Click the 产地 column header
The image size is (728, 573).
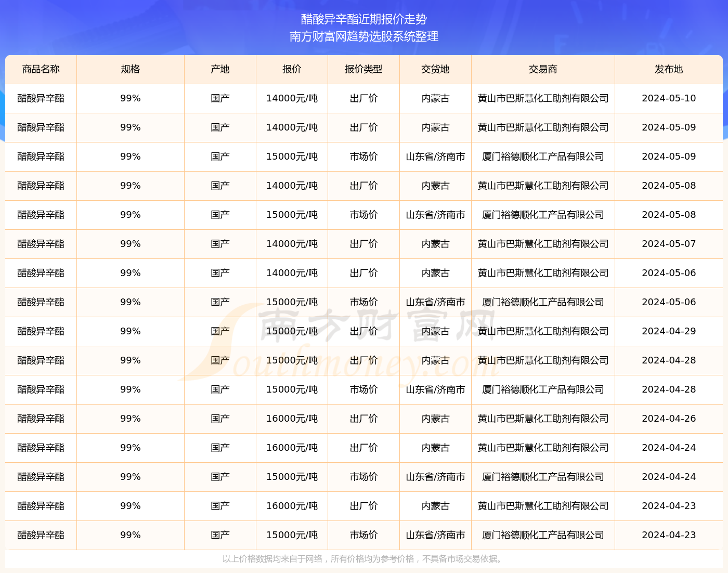[220, 69]
